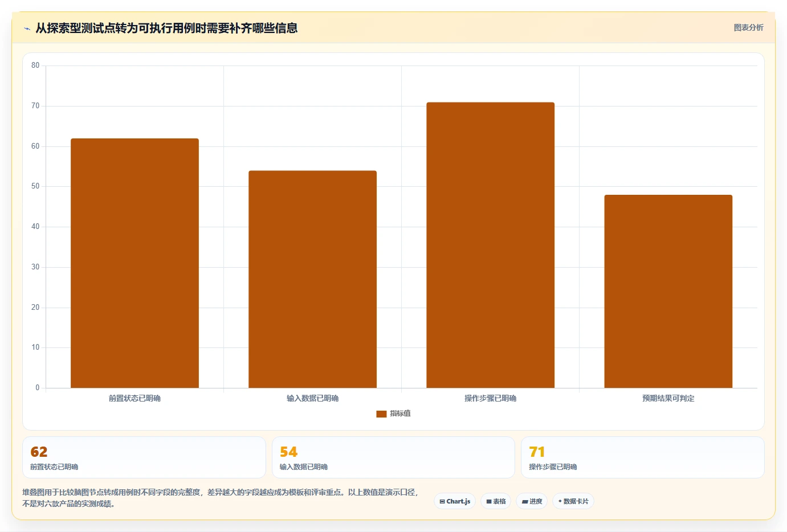787x532 pixels.
Task: Click the 操作步骤已明确 x-axis label
Action: (490, 398)
